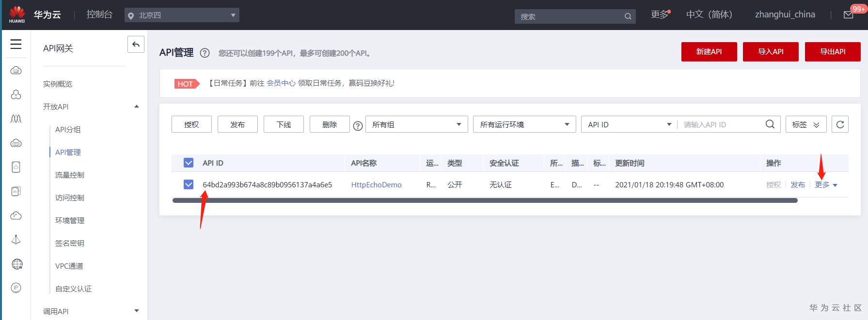Click the cloud storage sidebar icon

[x=16, y=143]
